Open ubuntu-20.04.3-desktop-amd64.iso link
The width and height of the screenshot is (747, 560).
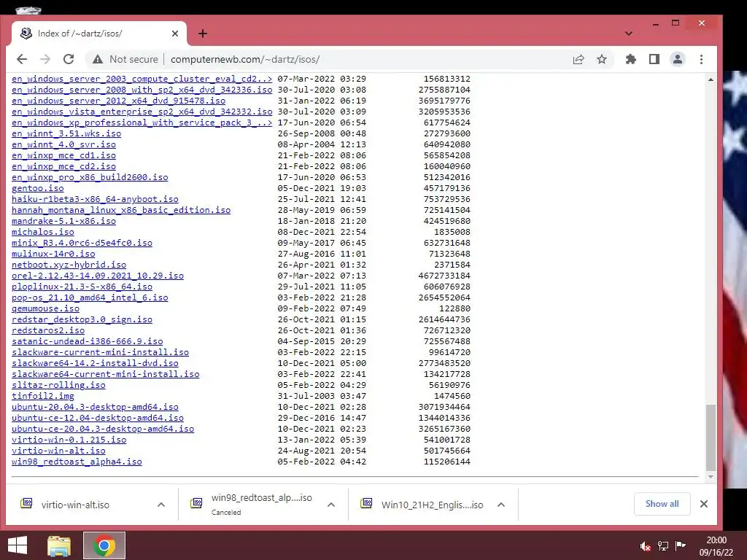tap(95, 407)
